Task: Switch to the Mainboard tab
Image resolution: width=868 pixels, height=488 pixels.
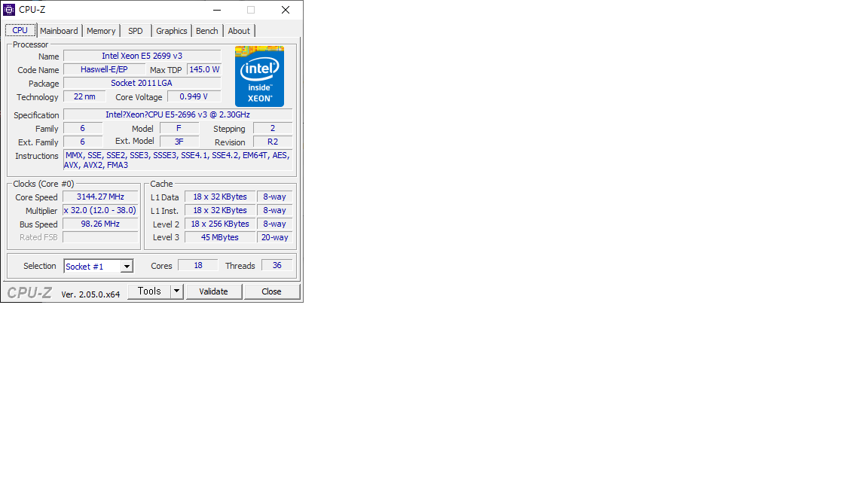Action: pos(59,31)
